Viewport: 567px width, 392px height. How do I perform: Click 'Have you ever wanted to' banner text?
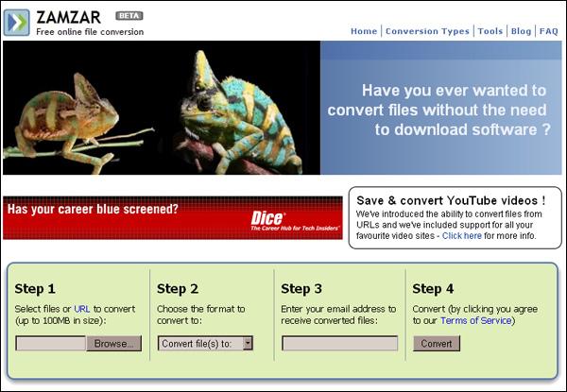[455, 91]
